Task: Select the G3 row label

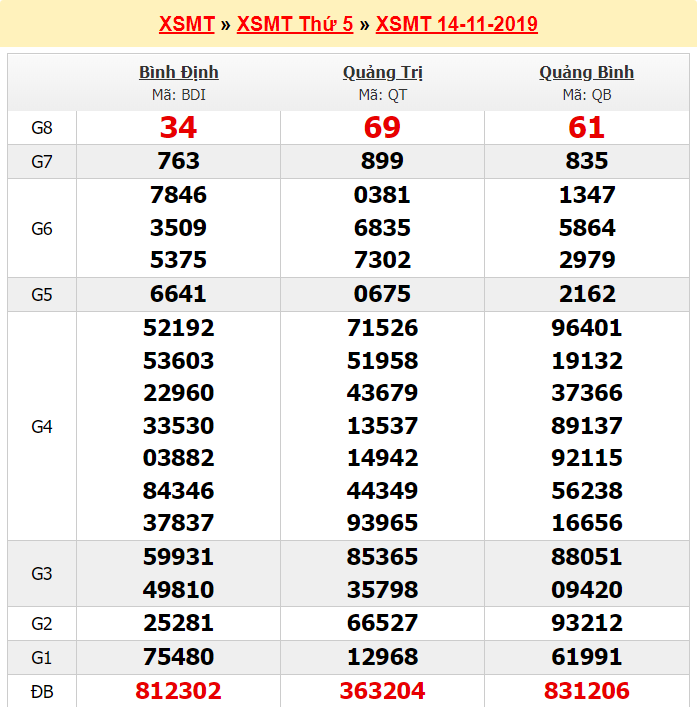Action: click(41, 574)
